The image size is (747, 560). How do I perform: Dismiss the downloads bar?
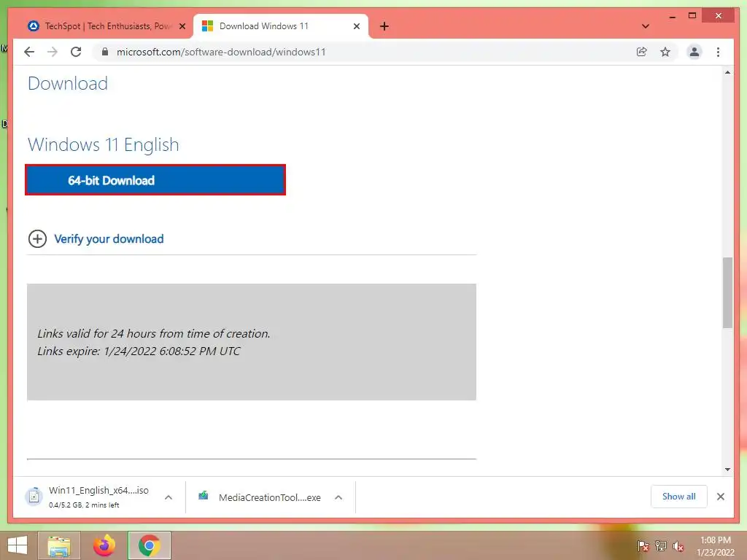tap(720, 497)
